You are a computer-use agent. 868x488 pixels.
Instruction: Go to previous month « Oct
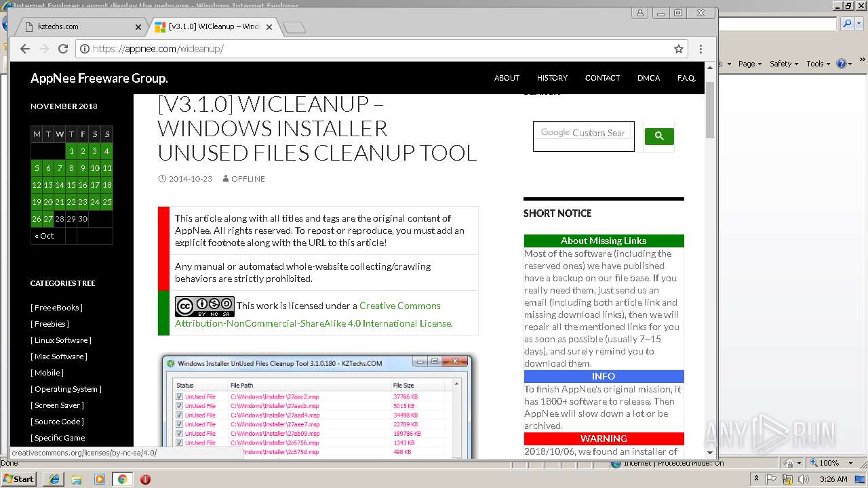click(x=44, y=236)
